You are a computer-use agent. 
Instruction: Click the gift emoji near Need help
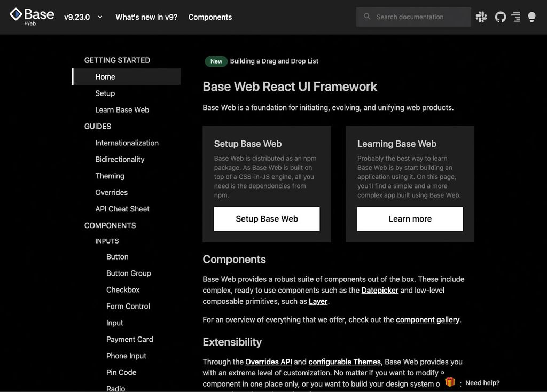coord(450,381)
